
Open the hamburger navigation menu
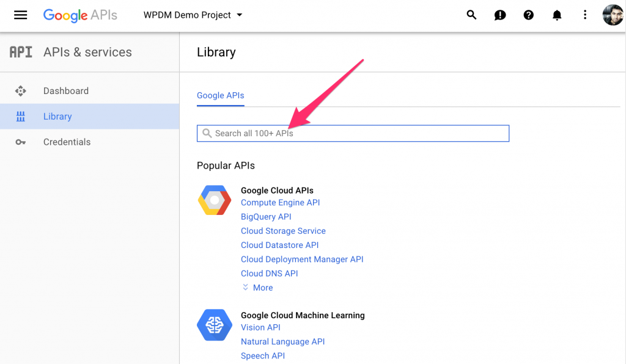[20, 15]
